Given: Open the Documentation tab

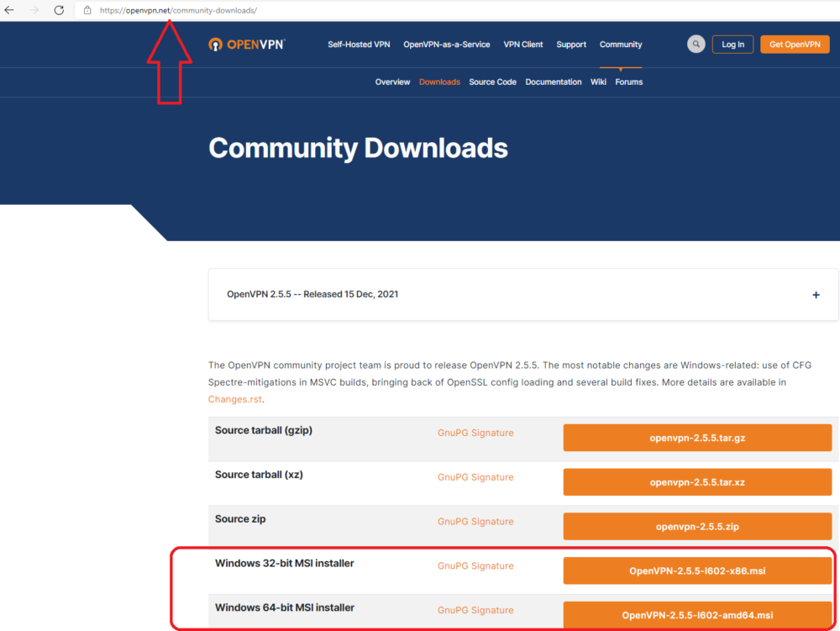Looking at the screenshot, I should [x=554, y=82].
